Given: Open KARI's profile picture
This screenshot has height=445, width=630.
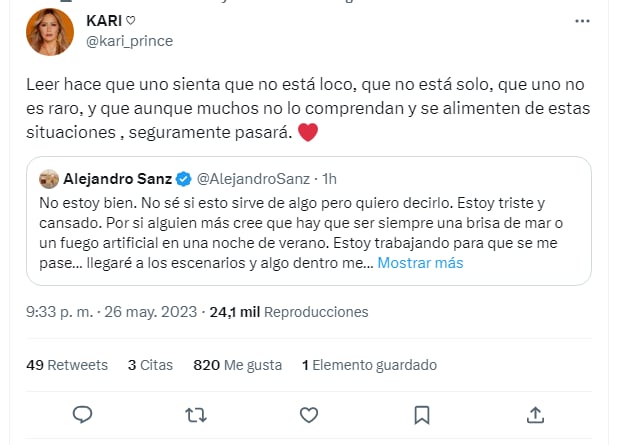Looking at the screenshot, I should [x=47, y=31].
